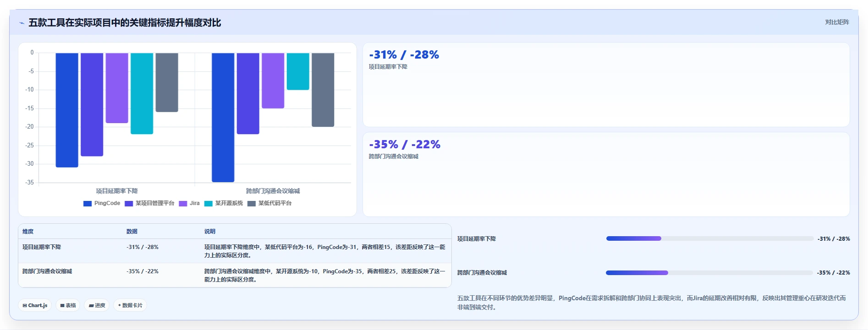Select table cell 项目延期率下降

[x=42, y=247]
